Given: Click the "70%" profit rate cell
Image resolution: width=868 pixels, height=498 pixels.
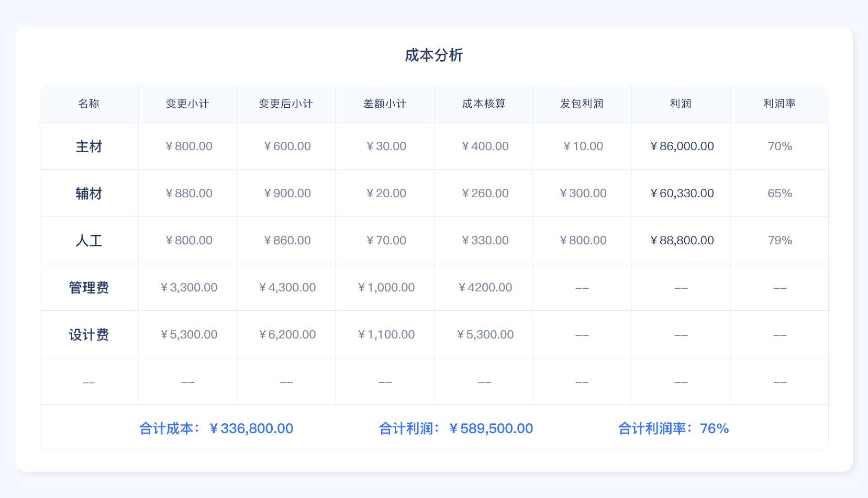Looking at the screenshot, I should [780, 146].
